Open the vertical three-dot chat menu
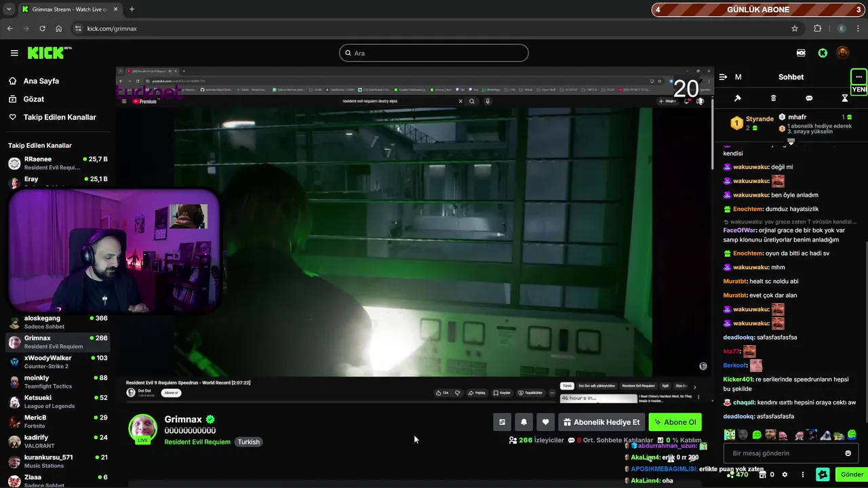The image size is (868, 488). click(803, 474)
